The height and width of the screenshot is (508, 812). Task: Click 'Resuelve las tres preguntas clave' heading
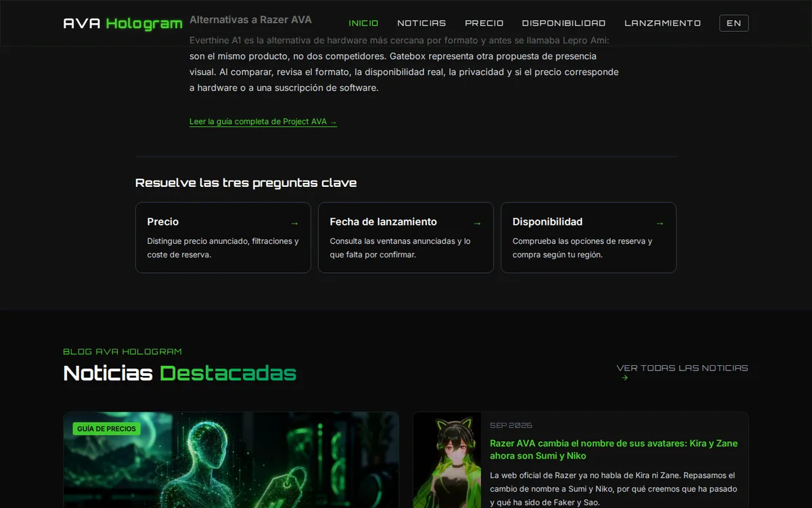click(x=246, y=183)
